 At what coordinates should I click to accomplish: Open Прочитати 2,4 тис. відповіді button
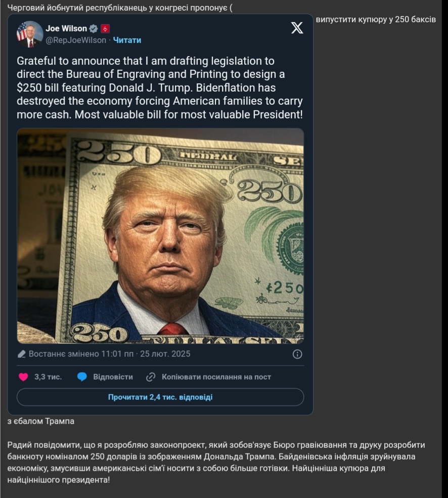[x=160, y=397]
